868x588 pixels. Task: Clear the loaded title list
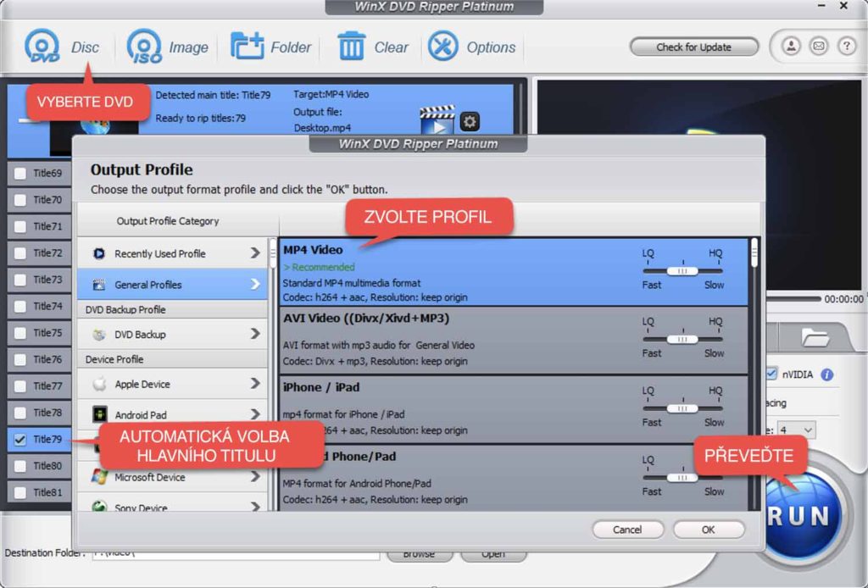pyautogui.click(x=352, y=46)
